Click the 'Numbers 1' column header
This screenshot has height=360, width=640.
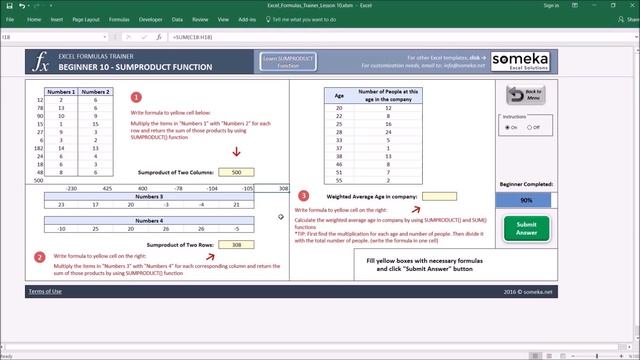pos(61,92)
